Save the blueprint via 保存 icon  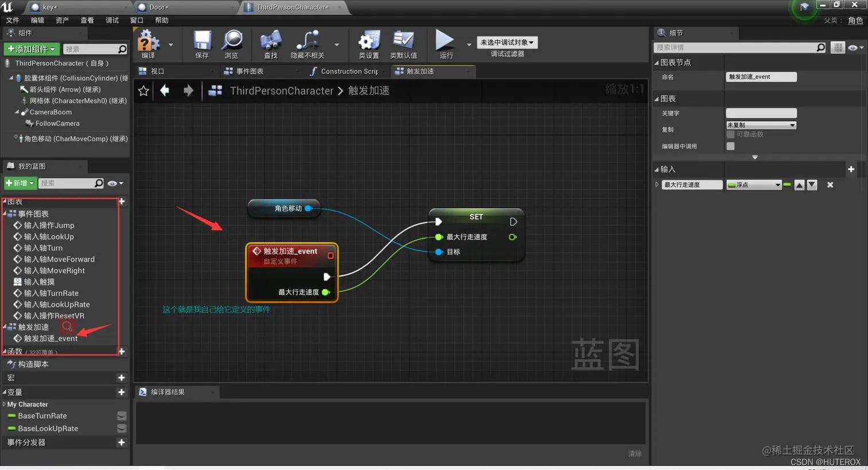[x=202, y=44]
